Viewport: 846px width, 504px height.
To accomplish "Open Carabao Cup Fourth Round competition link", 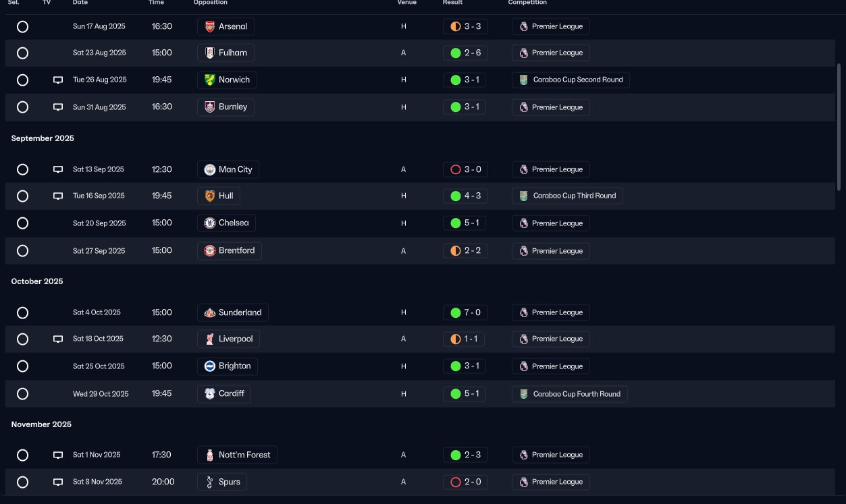I will (x=570, y=394).
